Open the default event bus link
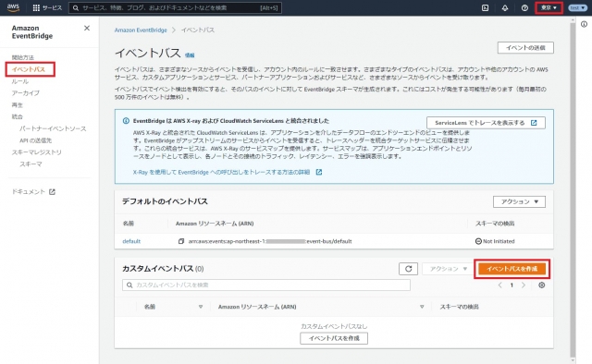The image size is (592, 364). (131, 241)
